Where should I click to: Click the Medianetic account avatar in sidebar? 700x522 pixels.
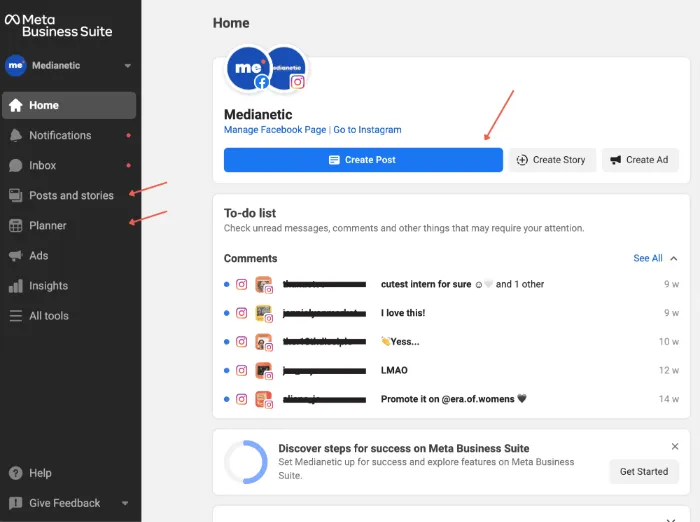coord(16,66)
